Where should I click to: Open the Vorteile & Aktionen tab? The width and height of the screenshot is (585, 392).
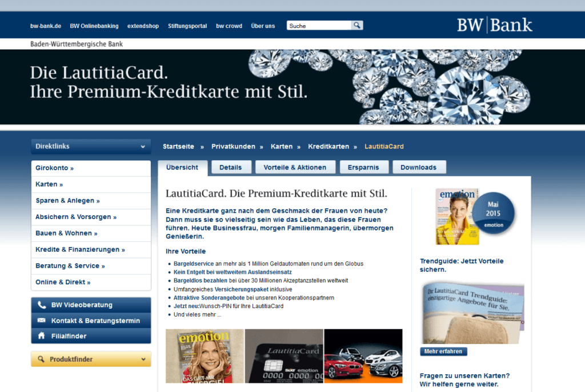pyautogui.click(x=295, y=167)
